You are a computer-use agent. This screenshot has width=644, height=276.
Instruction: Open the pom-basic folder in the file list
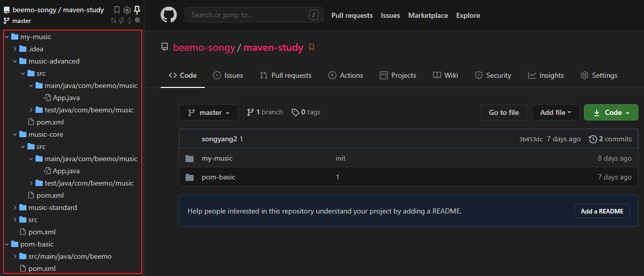pyautogui.click(x=219, y=177)
